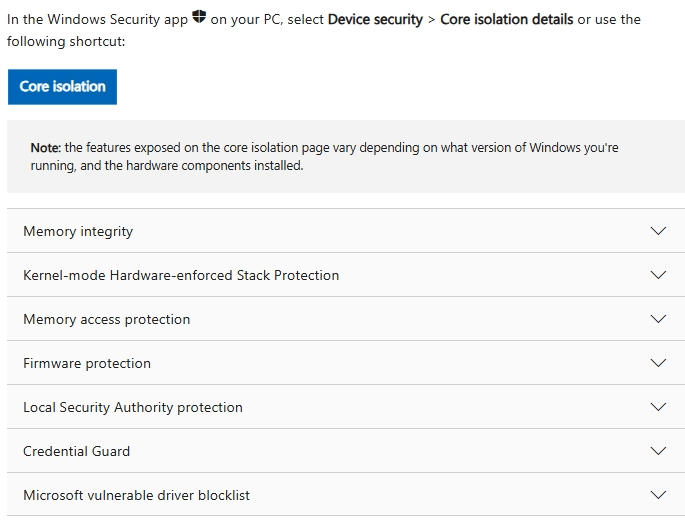685x523 pixels.
Task: Click the bold Core isolation details text
Action: pos(506,19)
